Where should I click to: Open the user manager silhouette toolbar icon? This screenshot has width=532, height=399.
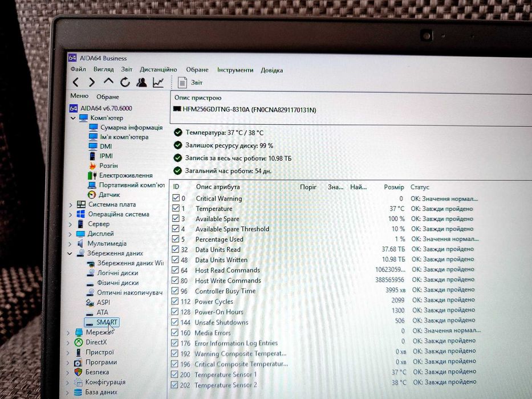[x=141, y=82]
